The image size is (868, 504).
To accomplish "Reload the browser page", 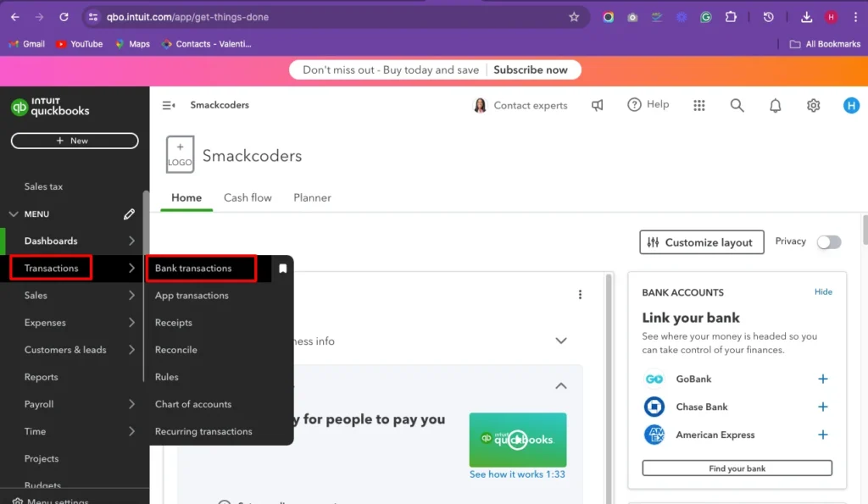I will tap(64, 17).
